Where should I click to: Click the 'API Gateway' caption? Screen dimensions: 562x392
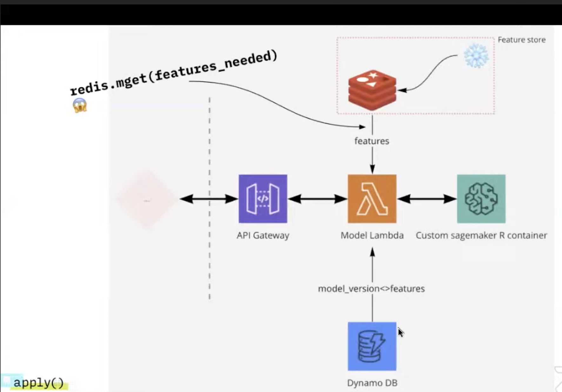point(263,236)
